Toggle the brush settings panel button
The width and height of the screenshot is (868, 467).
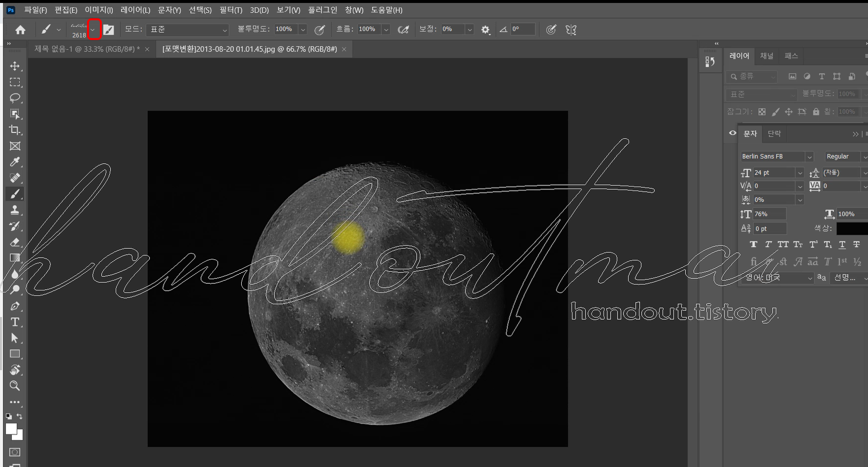point(109,30)
